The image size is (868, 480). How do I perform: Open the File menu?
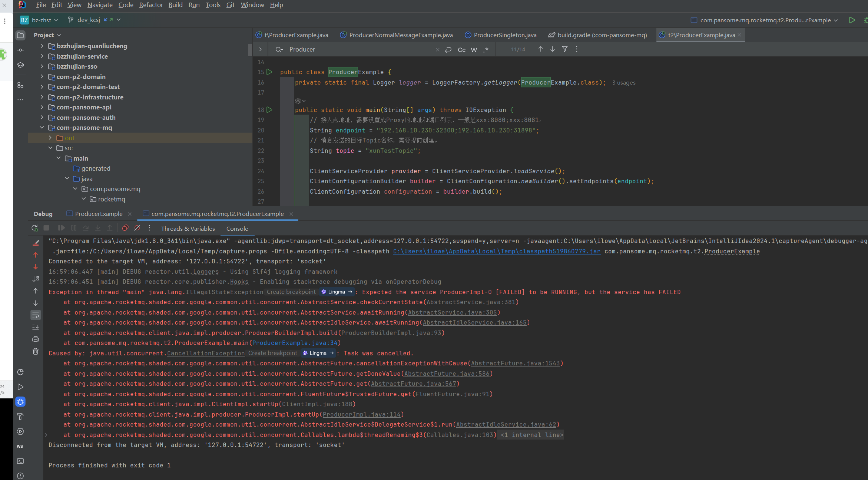(41, 5)
